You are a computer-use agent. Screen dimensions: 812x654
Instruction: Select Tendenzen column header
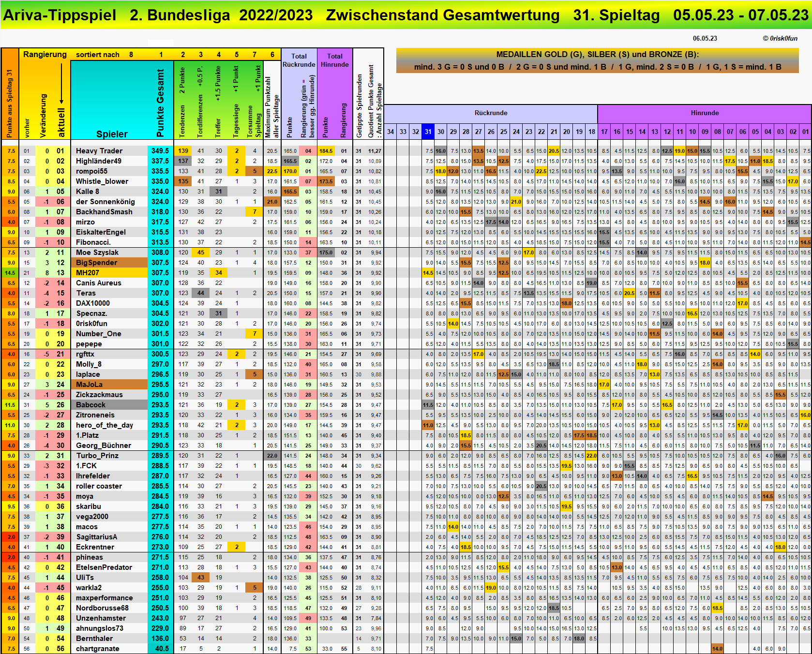pyautogui.click(x=183, y=100)
